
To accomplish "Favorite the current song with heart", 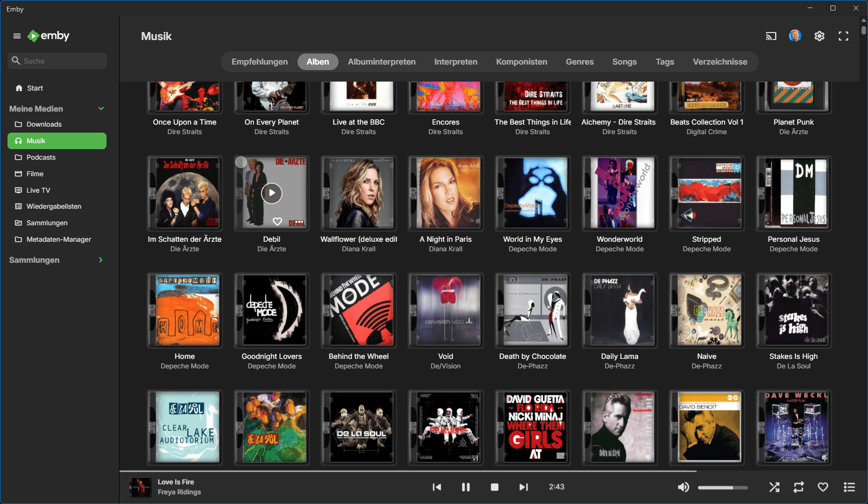I will pyautogui.click(x=823, y=487).
